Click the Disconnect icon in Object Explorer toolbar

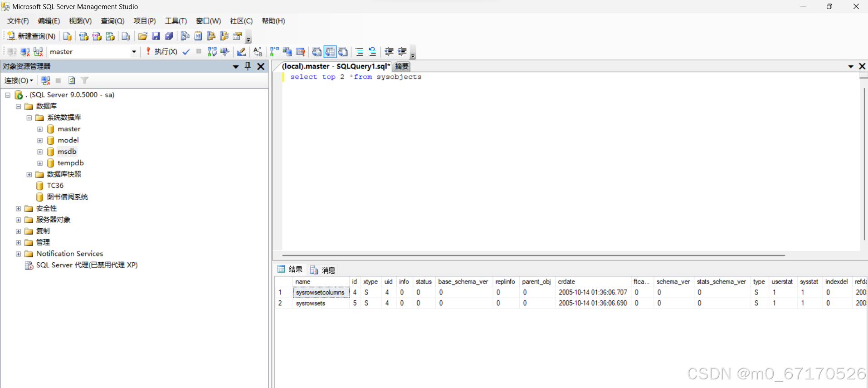tap(45, 80)
